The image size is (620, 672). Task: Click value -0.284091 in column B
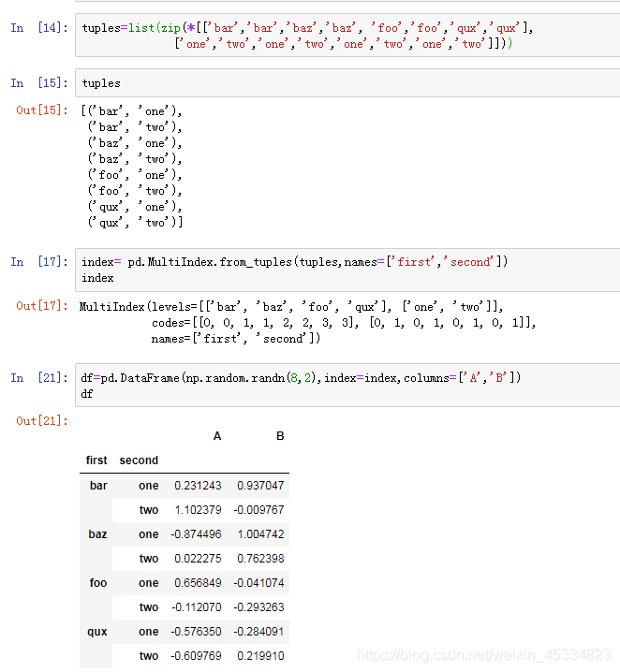[x=258, y=632]
